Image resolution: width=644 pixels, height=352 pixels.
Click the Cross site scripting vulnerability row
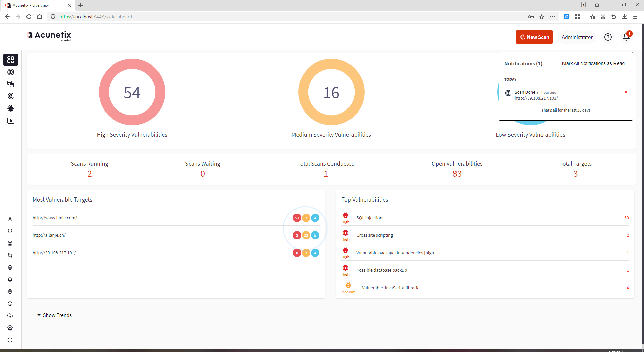485,235
